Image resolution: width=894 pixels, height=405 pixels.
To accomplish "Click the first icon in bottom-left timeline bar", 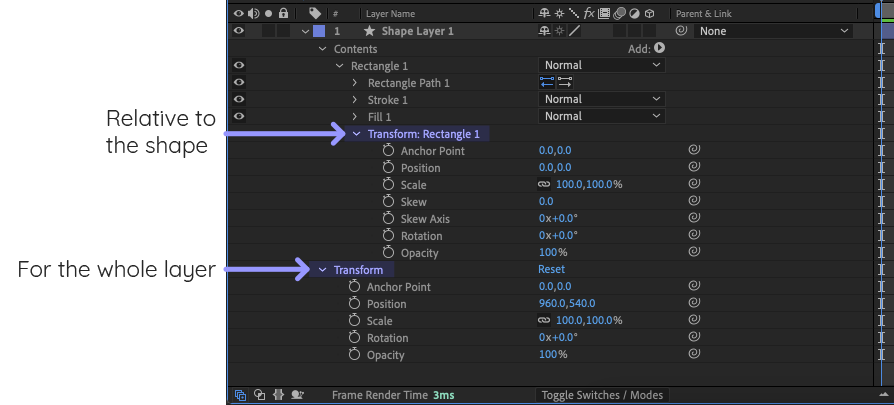I will (240, 395).
